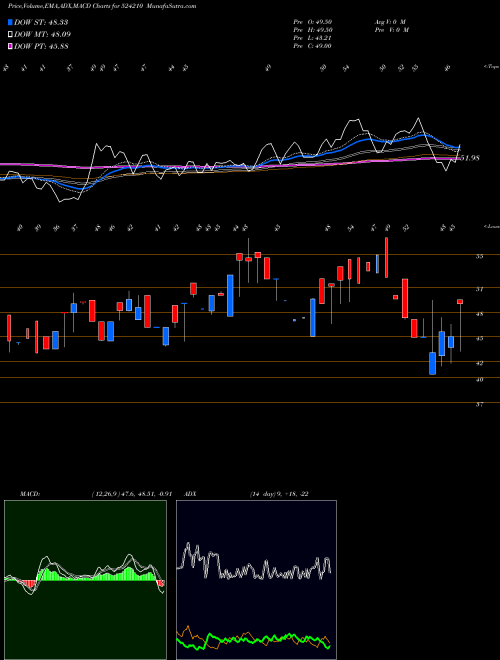Click the 45 price axis label
Screen dimensions: 500x660
point(479,338)
